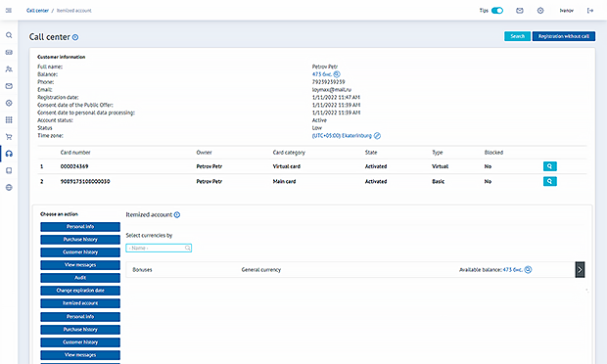The height and width of the screenshot is (364, 607).
Task: Click the round icon left of Ivanov
Action: pos(540,11)
